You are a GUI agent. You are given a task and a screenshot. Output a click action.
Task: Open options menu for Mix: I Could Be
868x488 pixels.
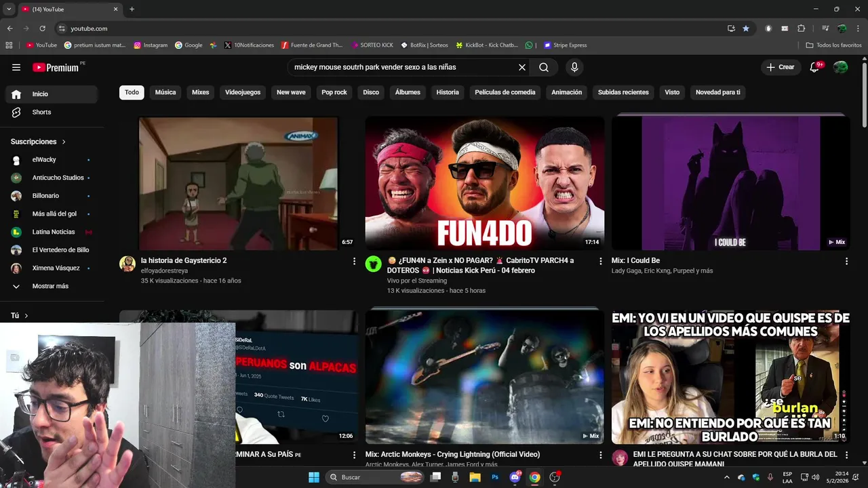coord(846,261)
